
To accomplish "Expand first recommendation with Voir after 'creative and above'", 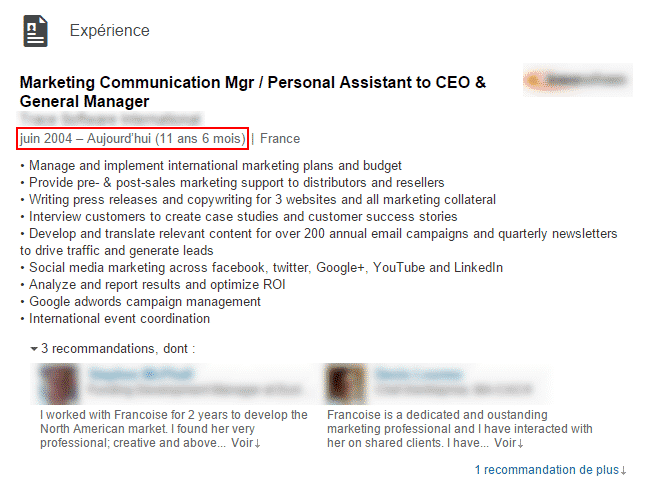I will [246, 443].
